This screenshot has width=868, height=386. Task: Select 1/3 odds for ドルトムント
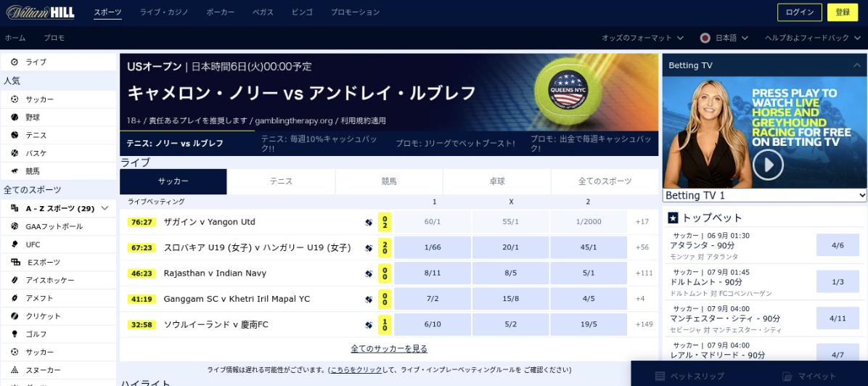838,282
